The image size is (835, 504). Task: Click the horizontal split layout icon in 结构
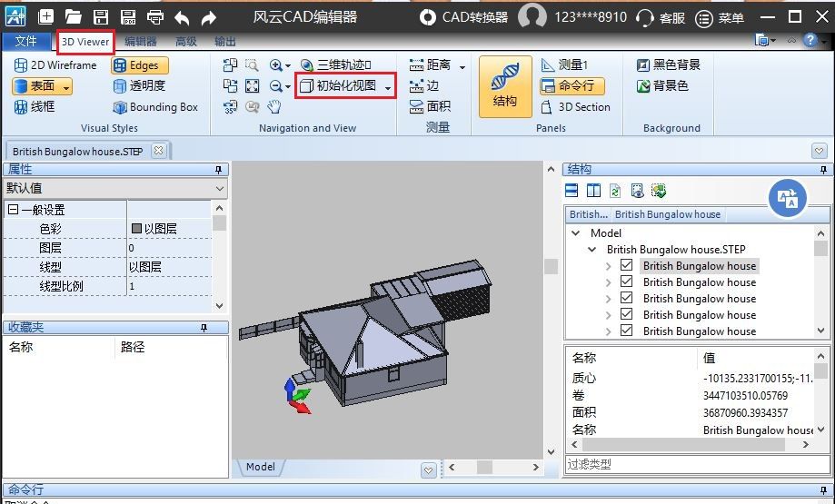pos(572,191)
